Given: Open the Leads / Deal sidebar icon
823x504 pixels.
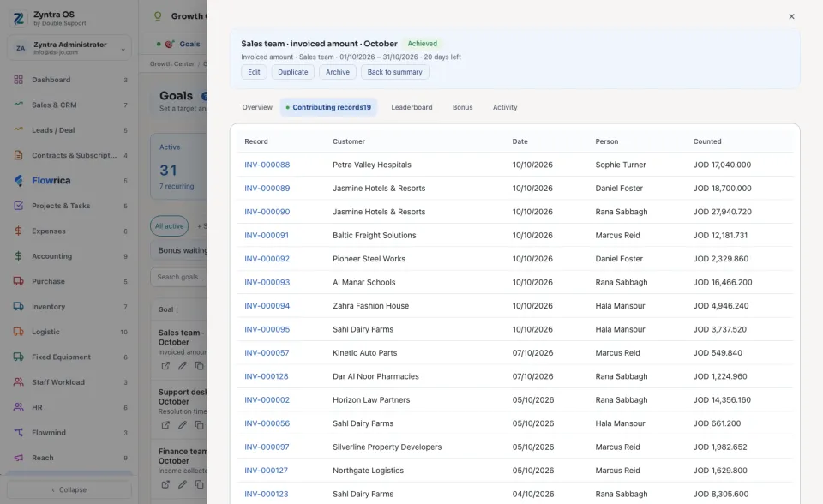Looking at the screenshot, I should point(18,130).
